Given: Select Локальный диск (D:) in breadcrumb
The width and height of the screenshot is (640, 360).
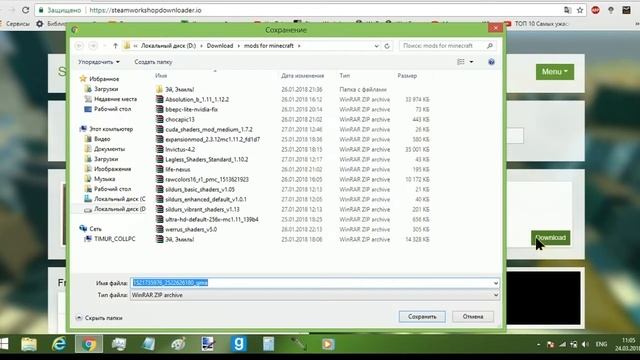Looking at the screenshot, I should pos(168,46).
